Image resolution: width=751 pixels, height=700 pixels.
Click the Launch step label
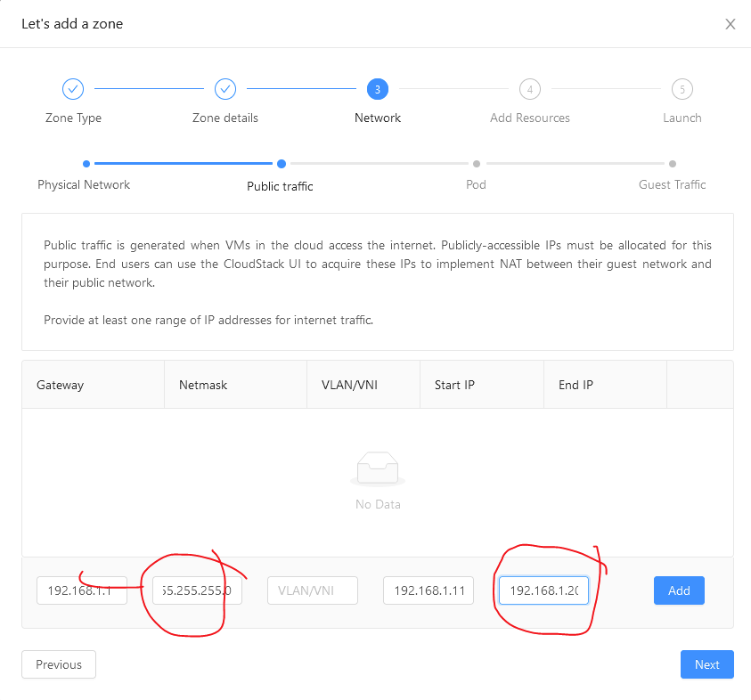tap(682, 118)
